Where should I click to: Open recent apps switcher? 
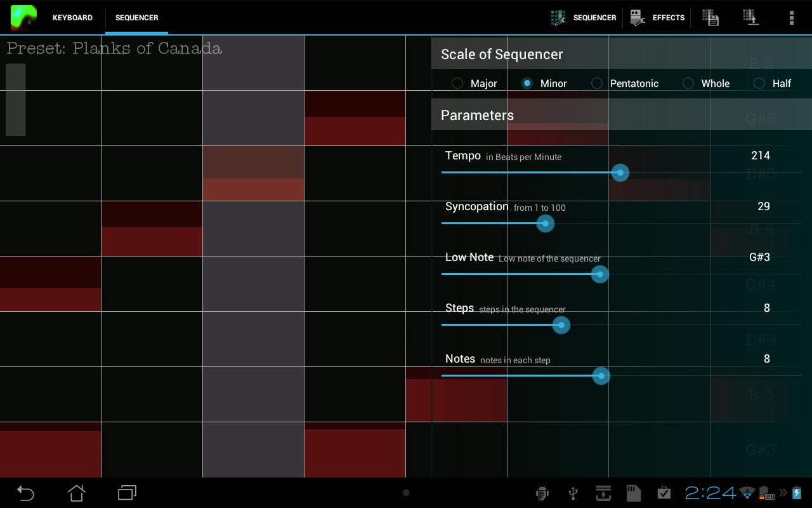click(127, 493)
